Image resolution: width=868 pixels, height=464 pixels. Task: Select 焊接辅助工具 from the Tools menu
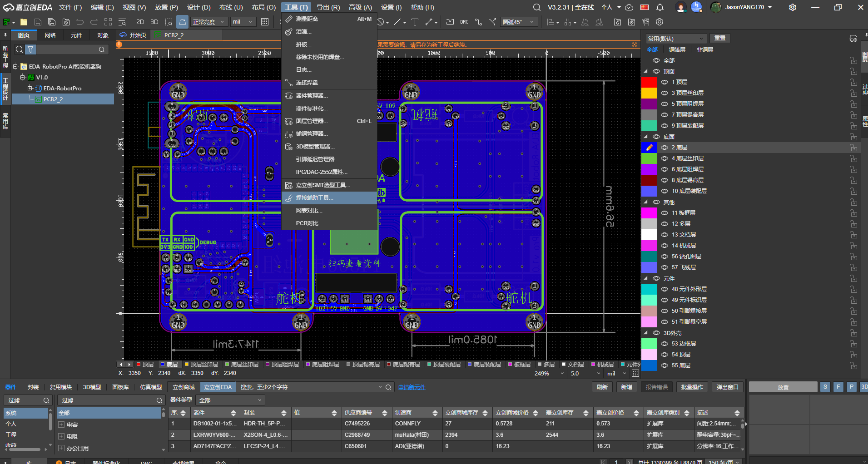(314, 198)
